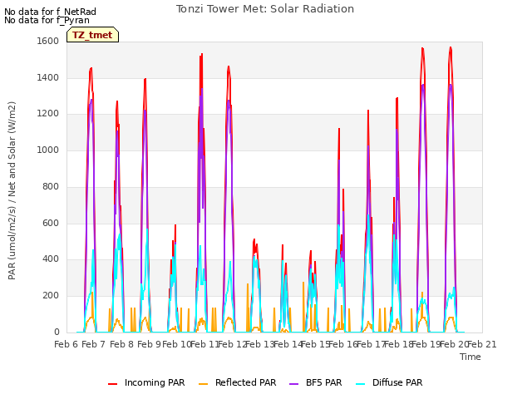Click the 'Incoming PAR' legend label
The width and height of the screenshot is (532, 399).
click(x=155, y=382)
